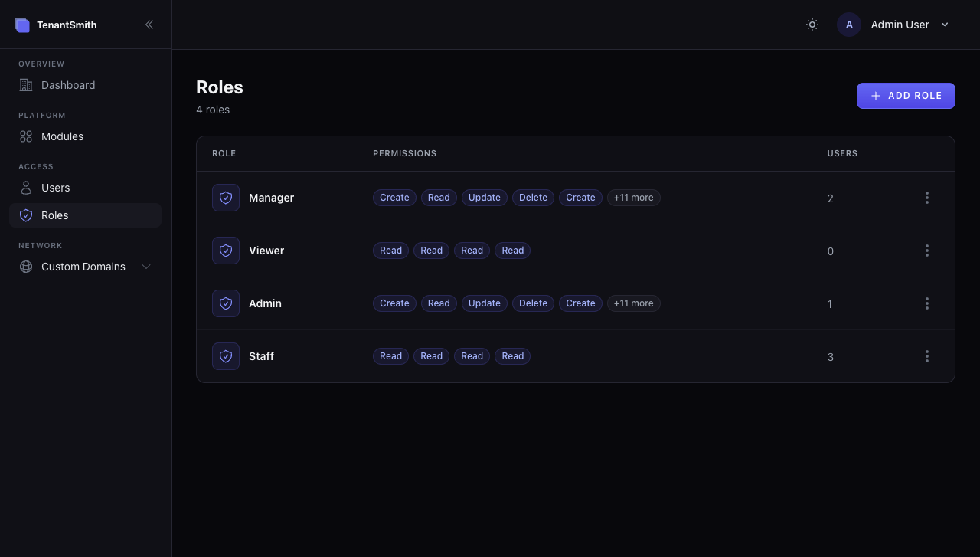Image resolution: width=980 pixels, height=557 pixels.
Task: Click the Delete permission tag in Admin row
Action: pos(533,303)
